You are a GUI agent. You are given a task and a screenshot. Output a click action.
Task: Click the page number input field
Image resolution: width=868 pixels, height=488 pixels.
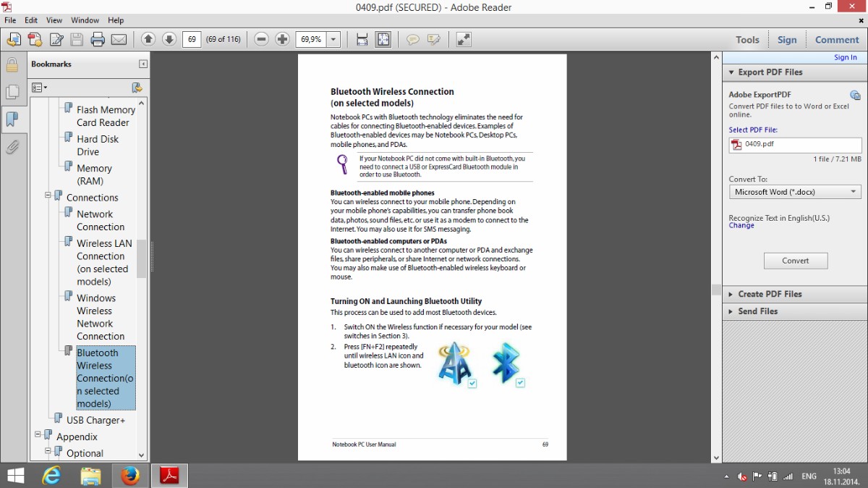[192, 40]
